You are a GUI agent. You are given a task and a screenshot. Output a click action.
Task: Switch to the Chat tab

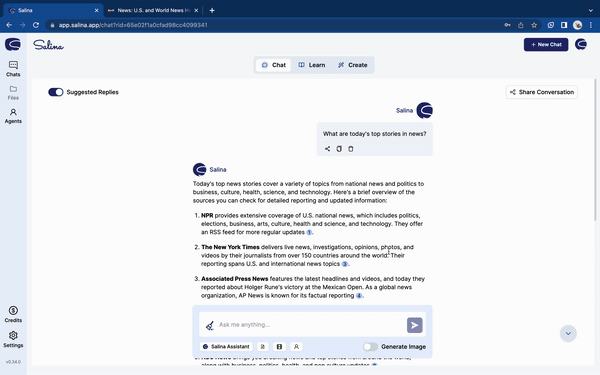(x=274, y=65)
